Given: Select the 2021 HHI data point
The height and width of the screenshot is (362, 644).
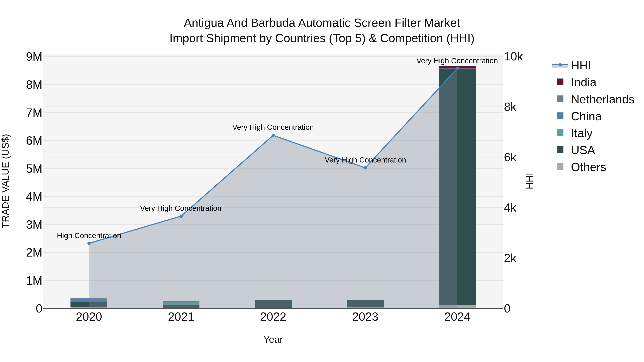Looking at the screenshot, I should click(x=181, y=216).
